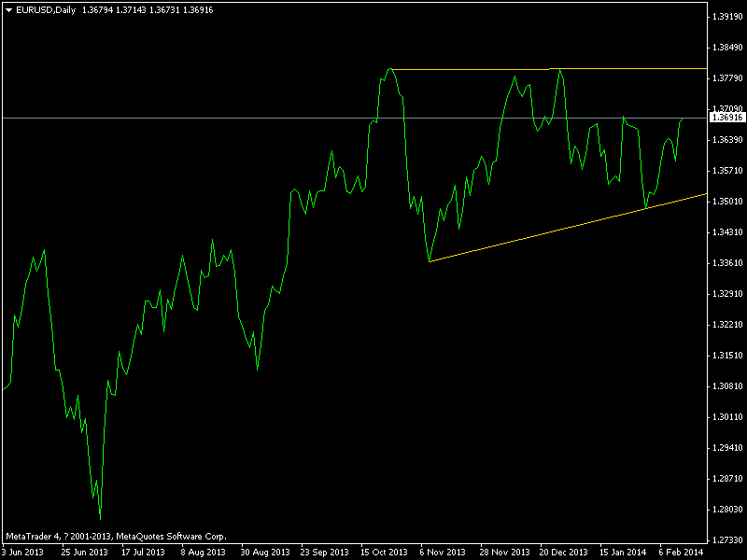Viewport: 747px width, 560px height.
Task: Select the EURUSD,Daily chart title text
Action: 46,10
